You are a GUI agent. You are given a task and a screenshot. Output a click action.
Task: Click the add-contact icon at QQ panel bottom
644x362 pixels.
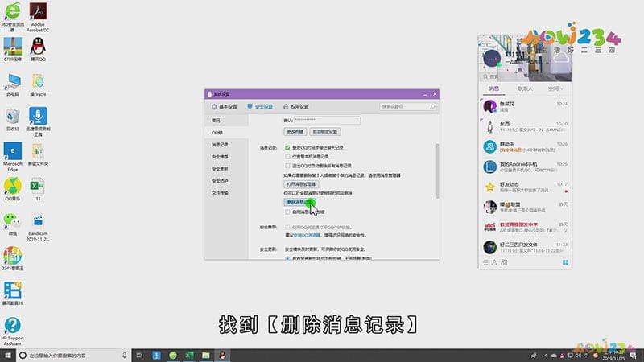point(494,263)
